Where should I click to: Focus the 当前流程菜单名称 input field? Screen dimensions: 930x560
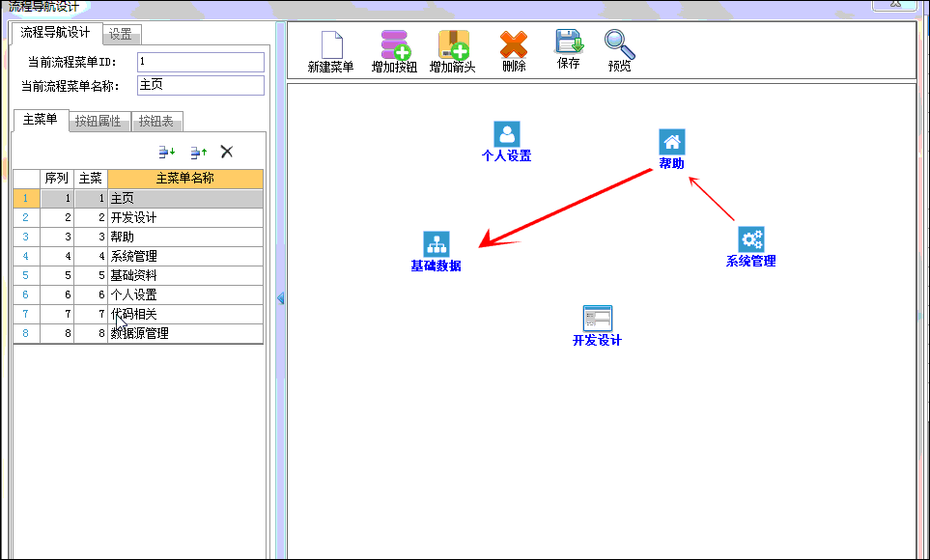[201, 85]
